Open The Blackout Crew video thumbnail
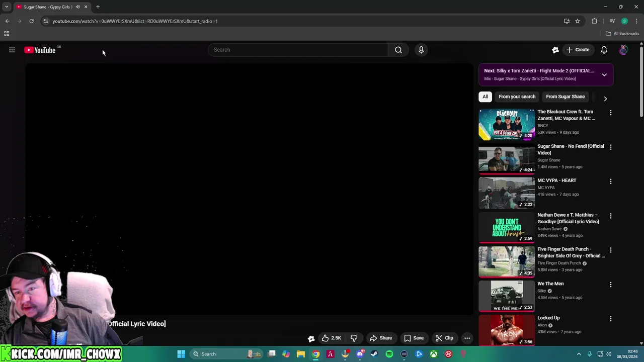This screenshot has height=362, width=644. (x=507, y=124)
